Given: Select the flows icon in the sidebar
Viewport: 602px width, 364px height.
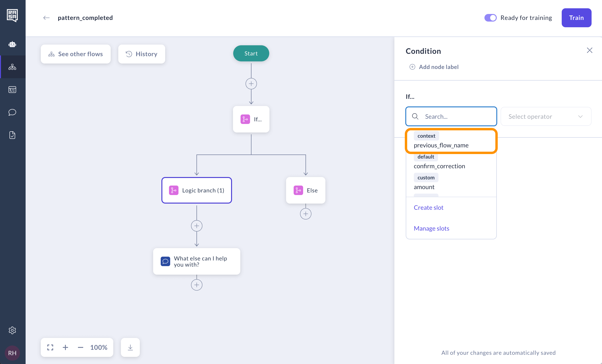Looking at the screenshot, I should click(13, 67).
